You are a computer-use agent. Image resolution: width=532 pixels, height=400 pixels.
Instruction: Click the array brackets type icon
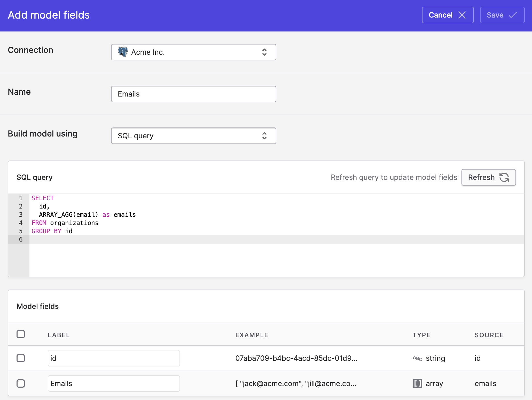pyautogui.click(x=417, y=383)
